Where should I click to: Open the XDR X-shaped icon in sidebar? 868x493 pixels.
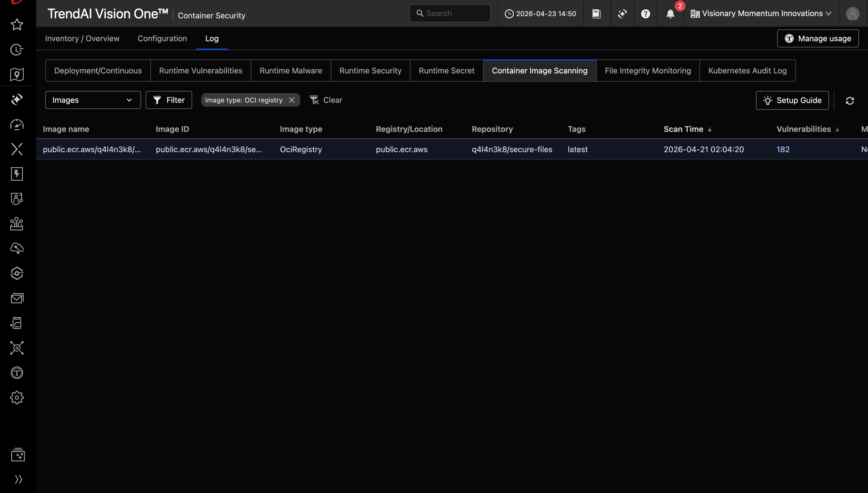tap(17, 149)
